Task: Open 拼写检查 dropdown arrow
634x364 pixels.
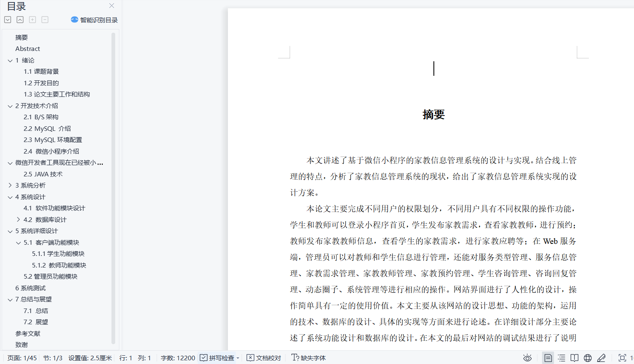Action: (238, 358)
